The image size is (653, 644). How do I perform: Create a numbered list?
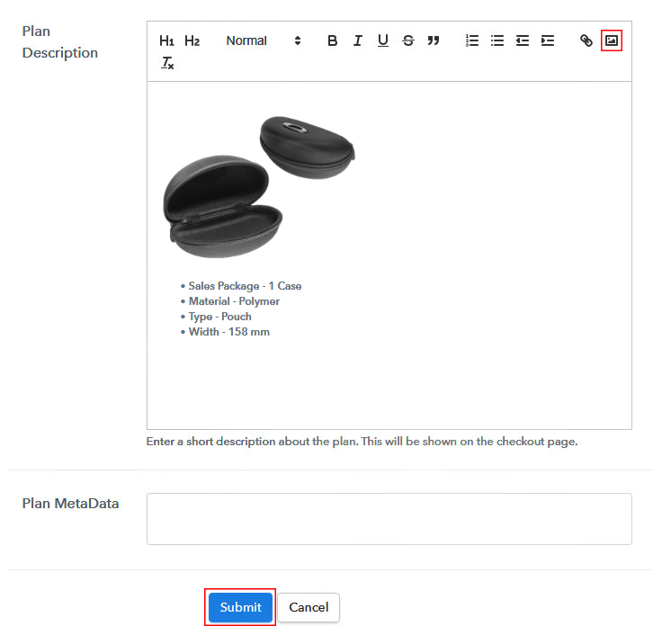point(472,40)
